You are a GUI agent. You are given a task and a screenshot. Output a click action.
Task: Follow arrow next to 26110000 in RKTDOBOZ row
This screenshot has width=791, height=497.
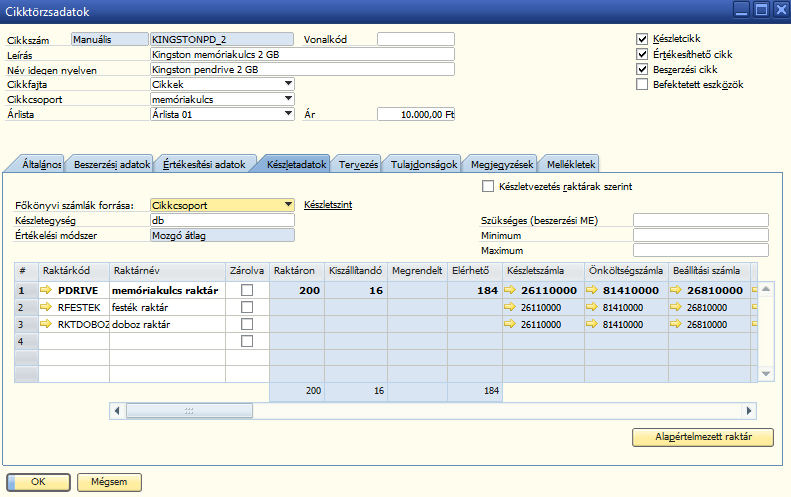510,324
